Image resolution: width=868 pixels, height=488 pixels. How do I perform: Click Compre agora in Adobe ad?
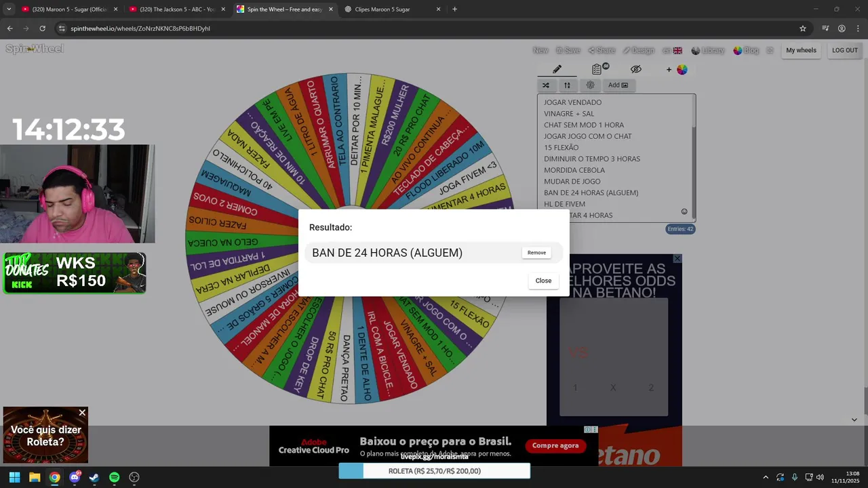point(555,445)
